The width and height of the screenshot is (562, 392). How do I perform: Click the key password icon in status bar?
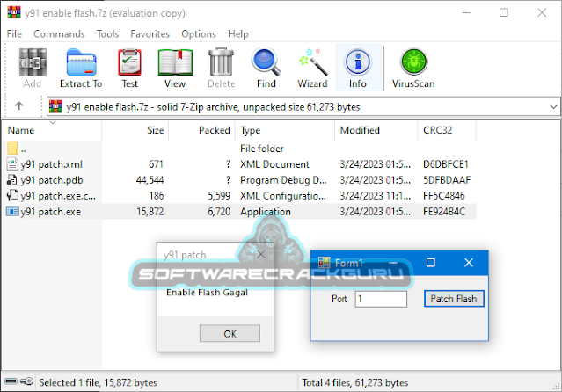pos(27,381)
